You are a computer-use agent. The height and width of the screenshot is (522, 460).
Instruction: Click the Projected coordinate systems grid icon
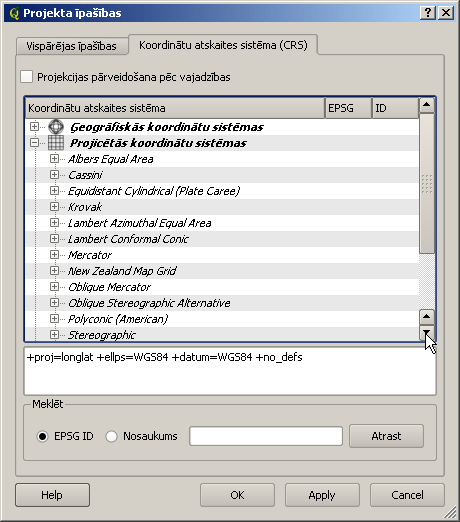coord(56,143)
